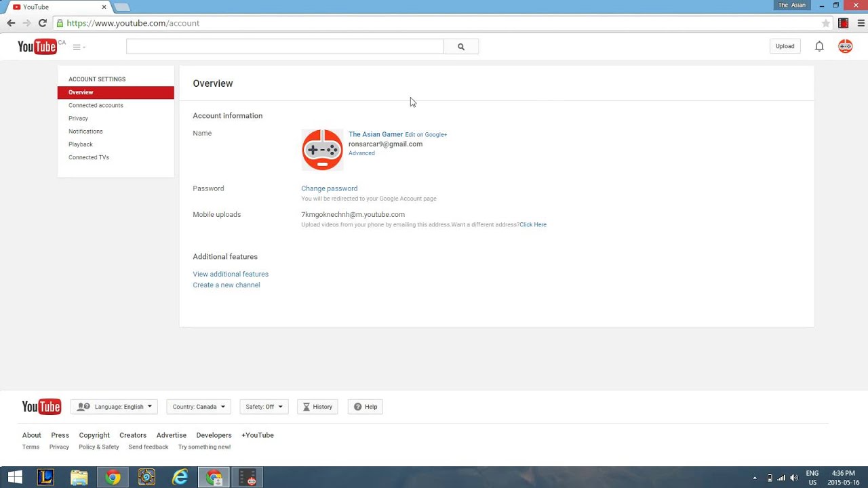This screenshot has width=868, height=488.
Task: Click the network signal tray icon
Action: (781, 478)
